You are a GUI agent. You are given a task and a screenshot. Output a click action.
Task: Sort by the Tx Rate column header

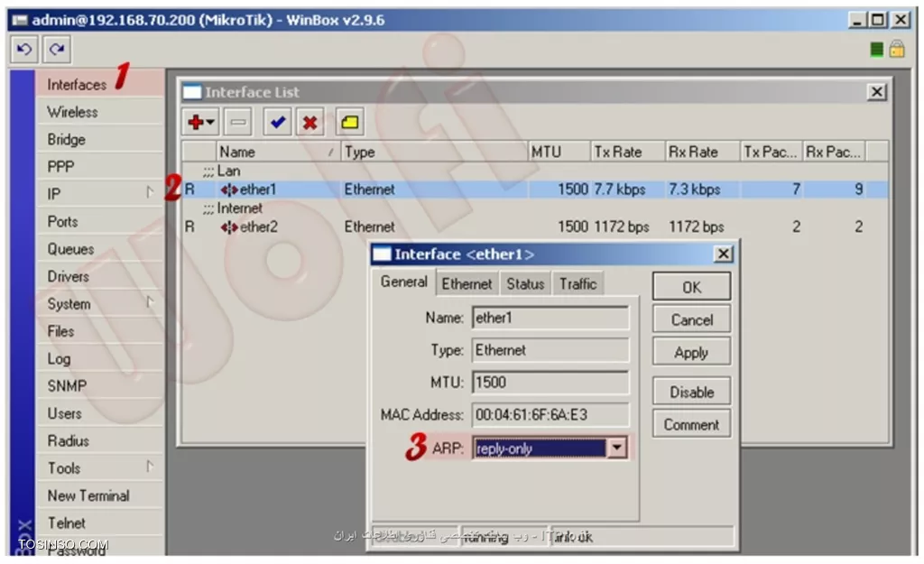(628, 152)
